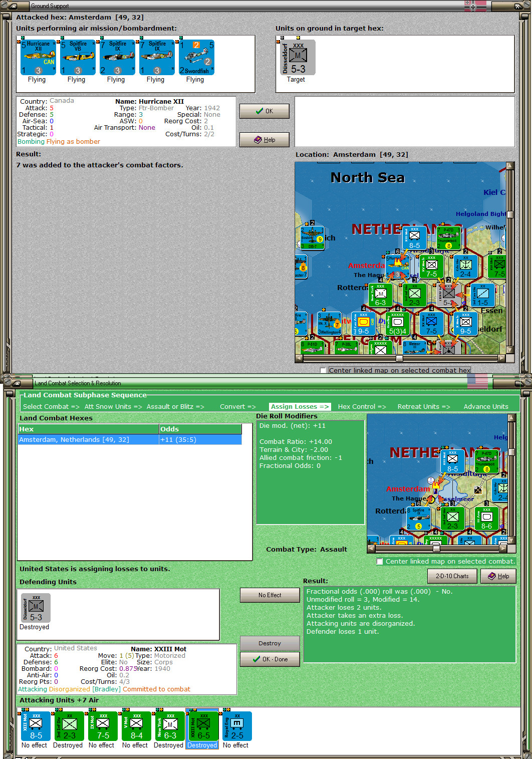Click horizontal scrollbar thumb of Ground Support map

[x=399, y=358]
